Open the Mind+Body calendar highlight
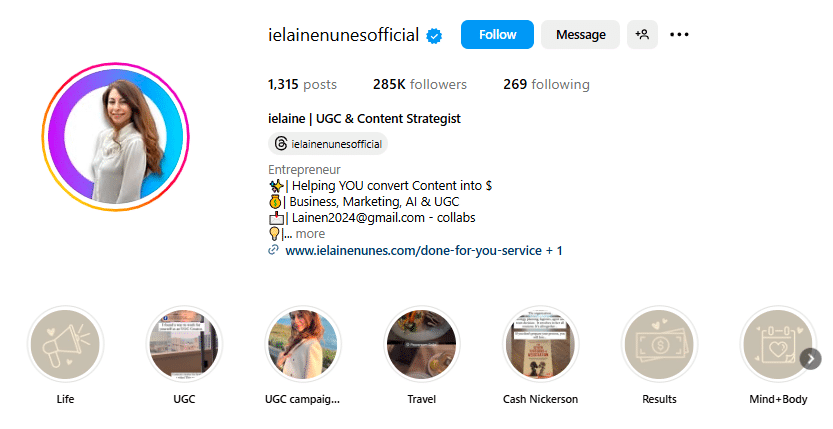The width and height of the screenshot is (833, 429). [777, 345]
